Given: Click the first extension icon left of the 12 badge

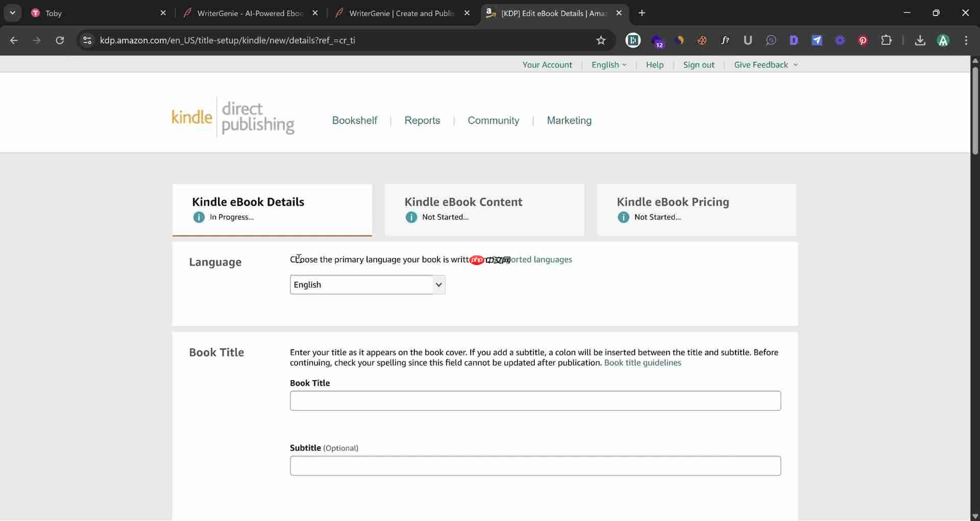Looking at the screenshot, I should coord(633,40).
